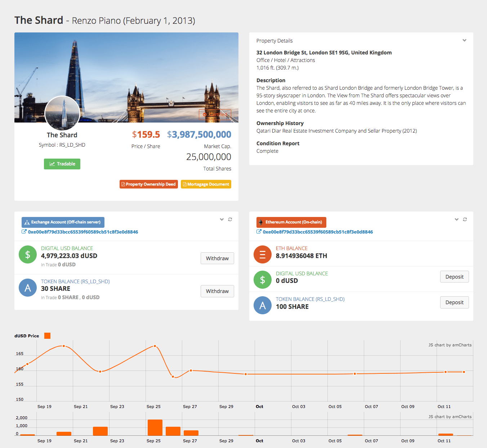487x448 pixels.
Task: Click the Tradable button
Action: [62, 164]
